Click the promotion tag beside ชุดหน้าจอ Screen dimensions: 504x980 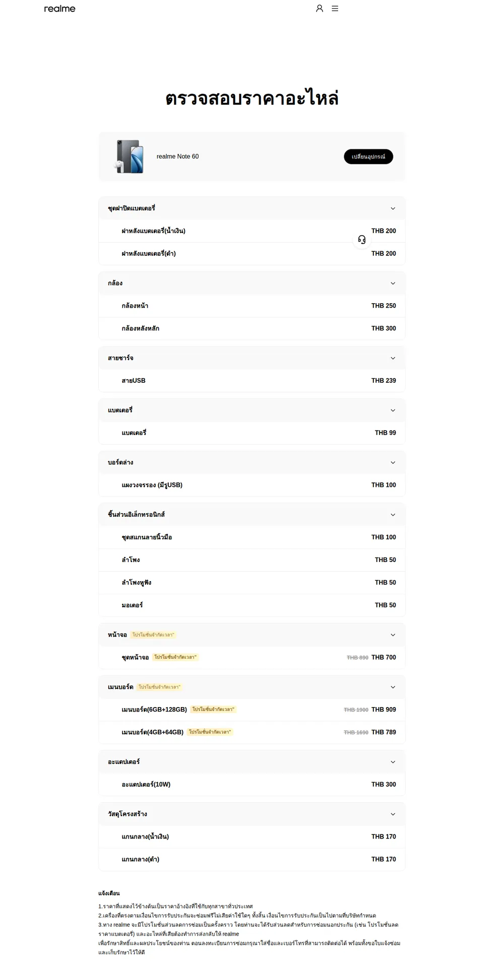tap(175, 657)
